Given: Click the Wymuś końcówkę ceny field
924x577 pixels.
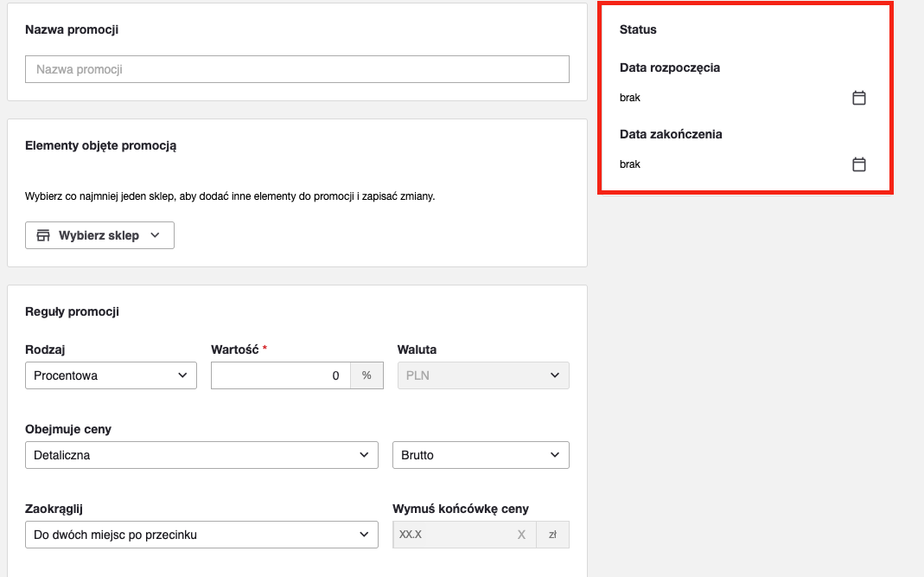Looking at the screenshot, I should pyautogui.click(x=454, y=535).
